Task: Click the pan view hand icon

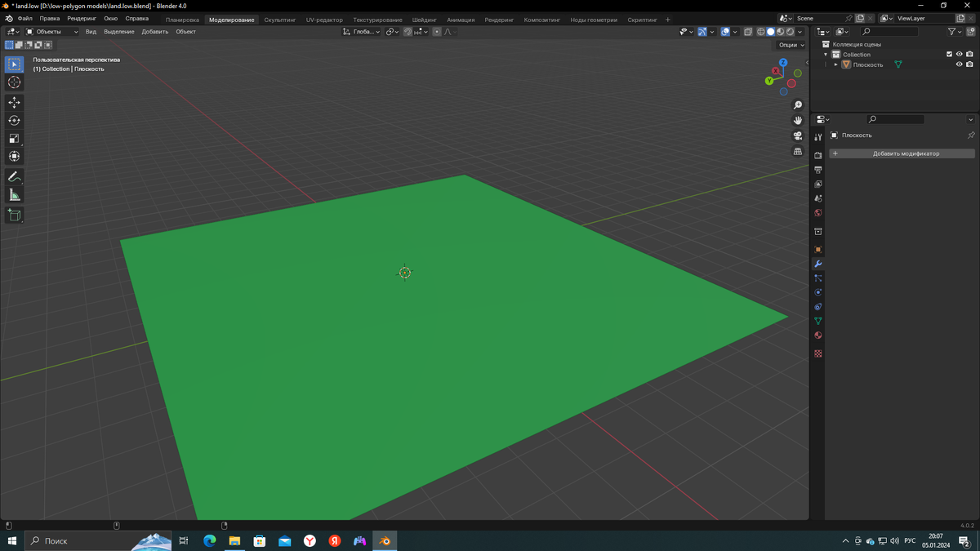Action: pos(798,120)
